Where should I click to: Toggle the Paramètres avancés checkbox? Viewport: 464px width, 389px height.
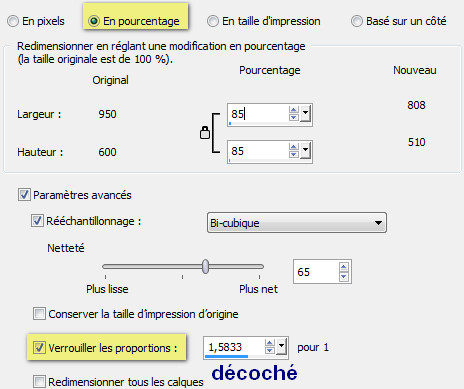click(24, 195)
